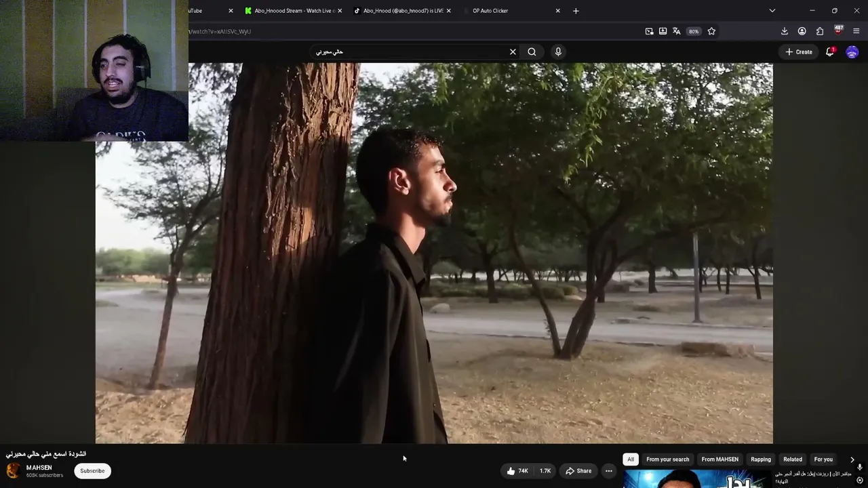
Task: Subscribe to the MAHSEN channel
Action: (92, 471)
